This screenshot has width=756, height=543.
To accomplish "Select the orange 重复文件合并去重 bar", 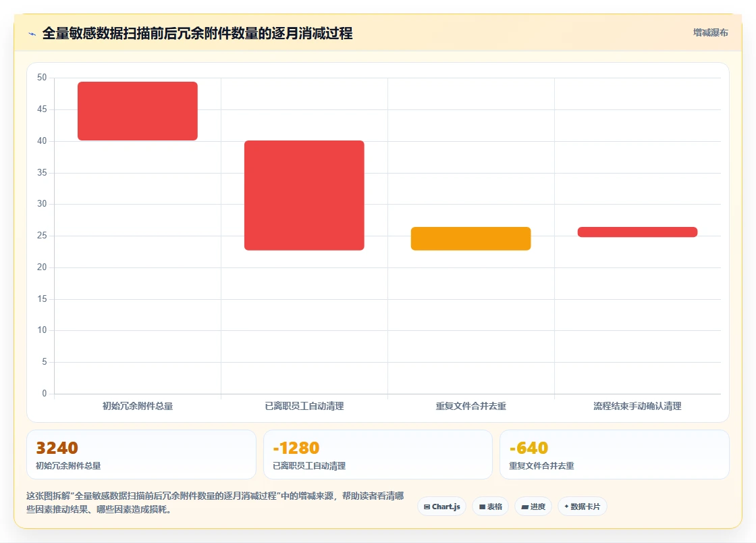I will (470, 238).
